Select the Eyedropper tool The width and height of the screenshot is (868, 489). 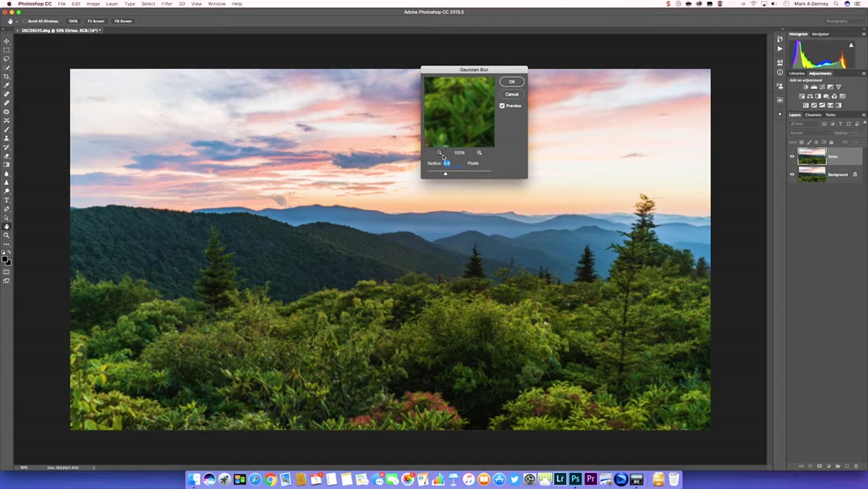coord(7,85)
